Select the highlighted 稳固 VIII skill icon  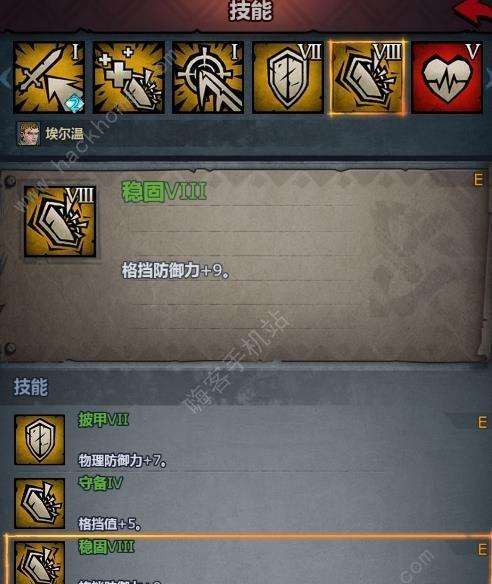[367, 77]
